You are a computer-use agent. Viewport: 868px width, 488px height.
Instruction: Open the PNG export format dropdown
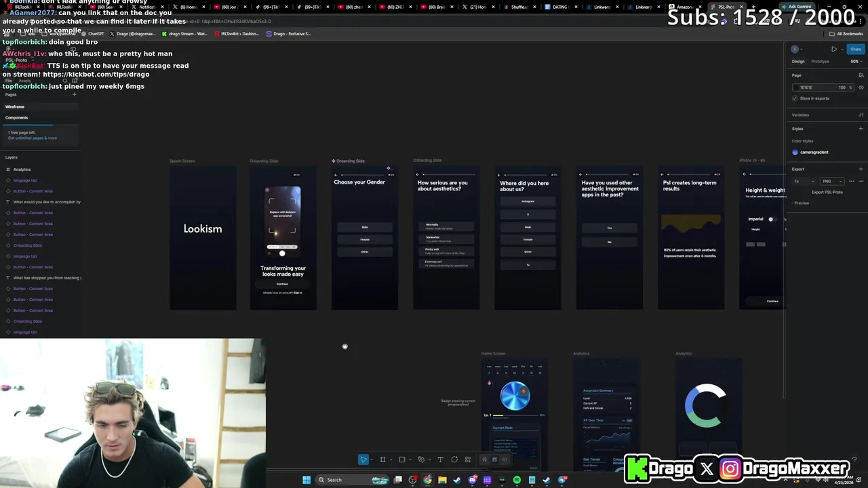point(831,181)
